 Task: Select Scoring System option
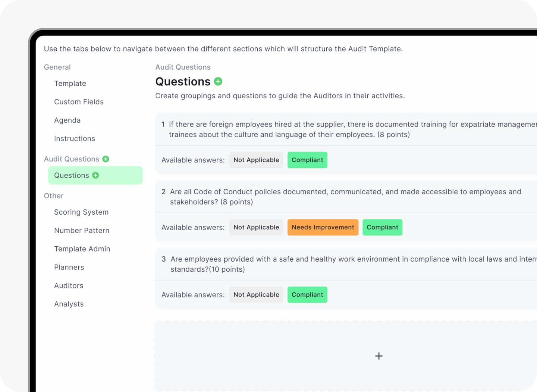tap(81, 212)
